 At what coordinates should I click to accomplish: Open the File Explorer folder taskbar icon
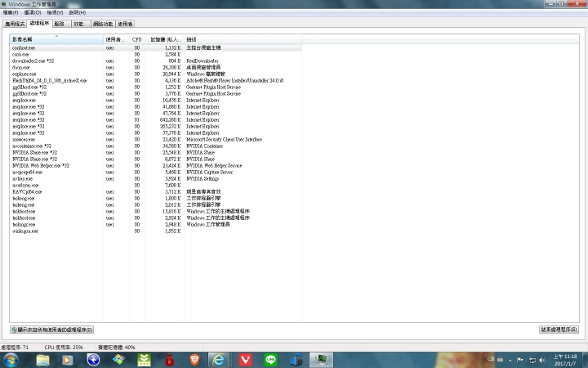pos(42,360)
